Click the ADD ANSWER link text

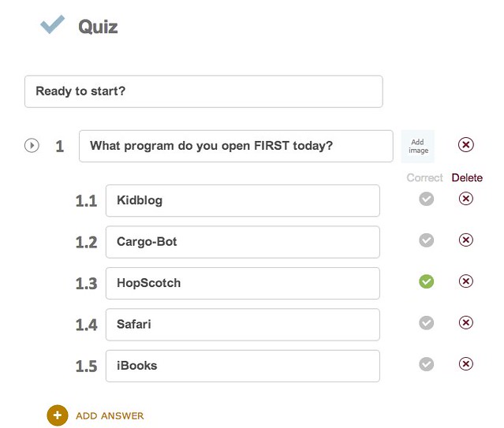110,416
